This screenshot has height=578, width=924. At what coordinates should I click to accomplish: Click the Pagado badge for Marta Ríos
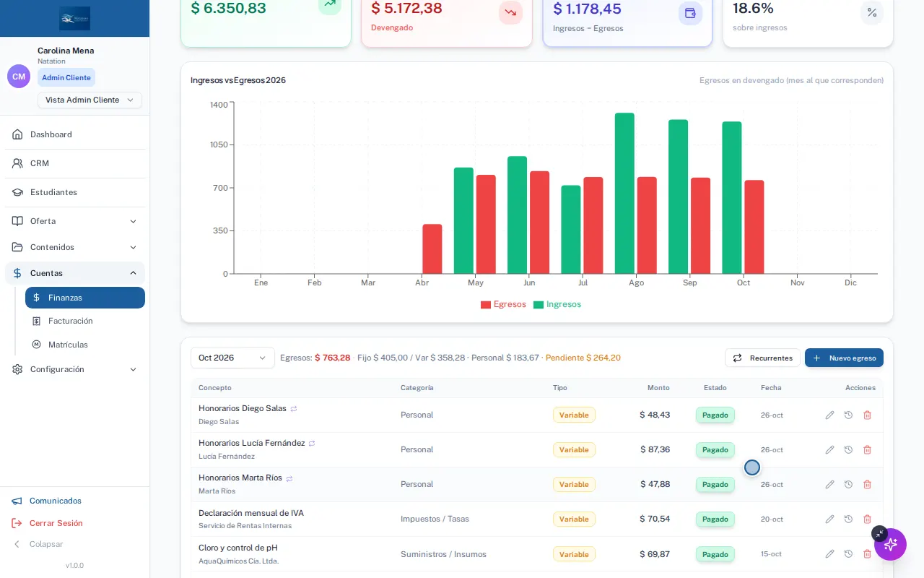715,484
